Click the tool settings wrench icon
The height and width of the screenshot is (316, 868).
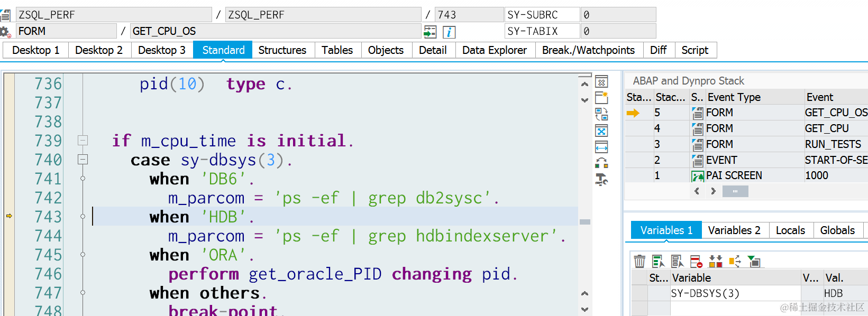click(601, 180)
